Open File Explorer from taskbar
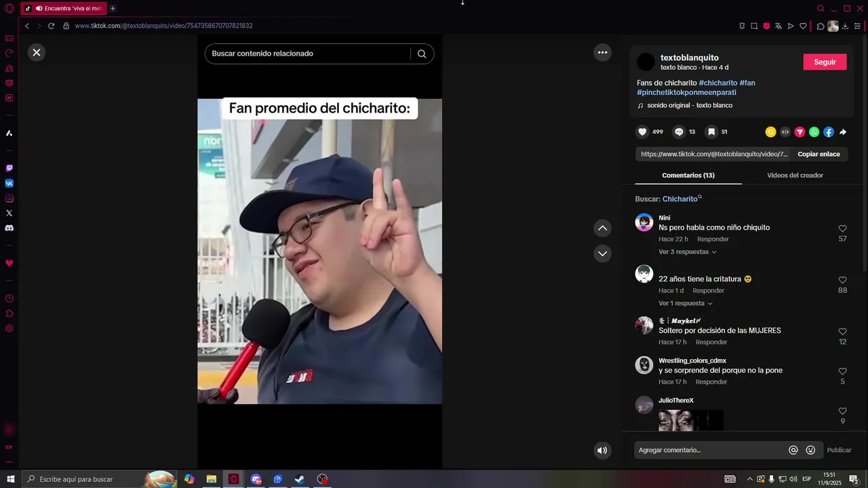The image size is (868, 488). (x=212, y=479)
